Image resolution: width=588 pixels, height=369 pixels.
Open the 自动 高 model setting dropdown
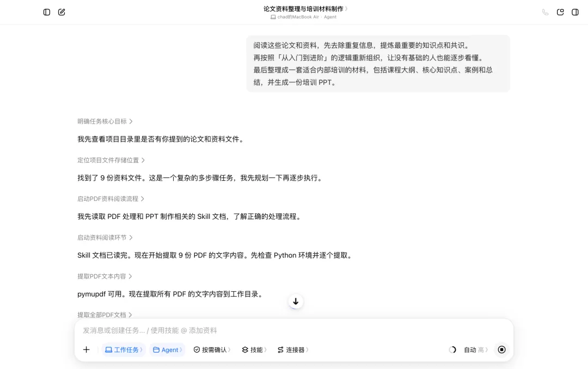pyautogui.click(x=475, y=349)
